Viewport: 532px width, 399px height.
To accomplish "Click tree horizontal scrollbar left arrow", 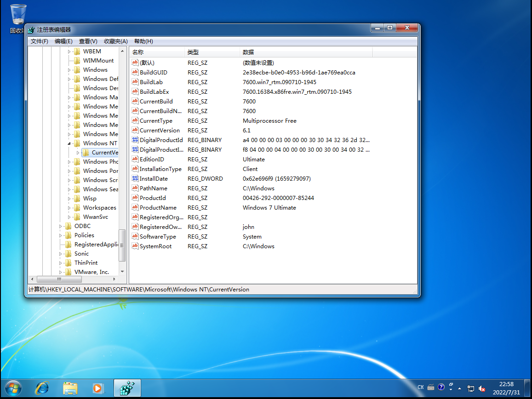I will pos(32,279).
